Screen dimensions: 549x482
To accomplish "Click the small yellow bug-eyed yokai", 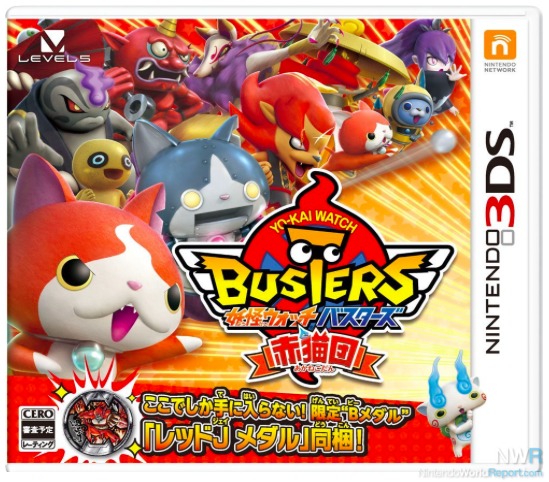I will 102,168.
